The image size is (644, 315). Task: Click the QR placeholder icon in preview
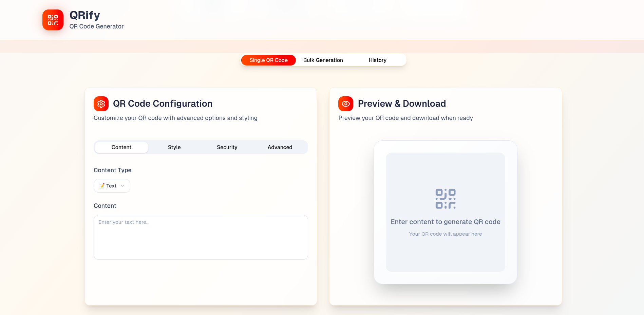[x=446, y=199]
